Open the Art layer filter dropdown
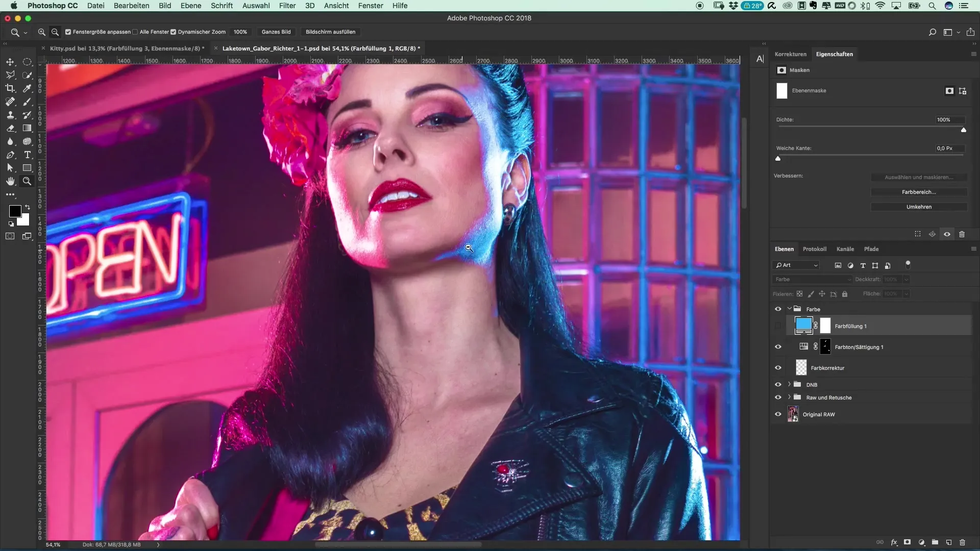 pos(797,265)
